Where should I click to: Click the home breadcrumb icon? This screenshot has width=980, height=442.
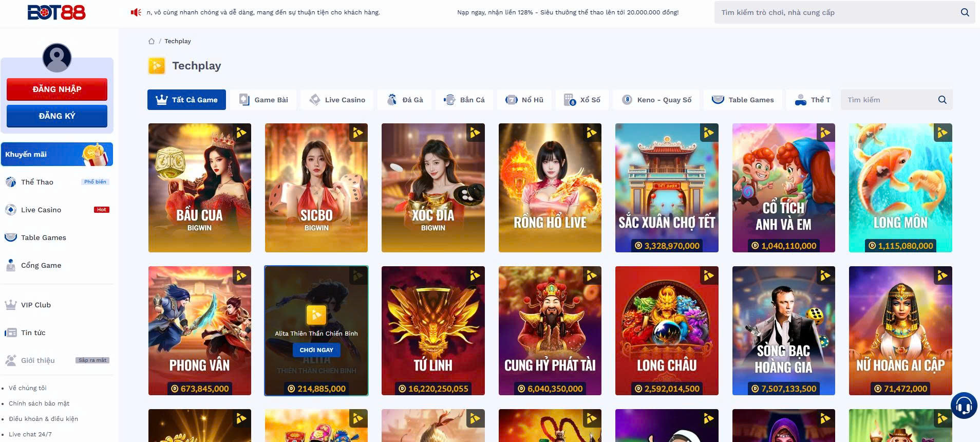pos(152,41)
